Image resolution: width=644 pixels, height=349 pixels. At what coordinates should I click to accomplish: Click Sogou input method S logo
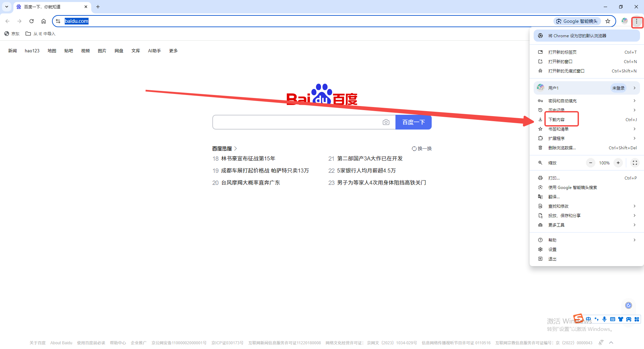[578, 318]
